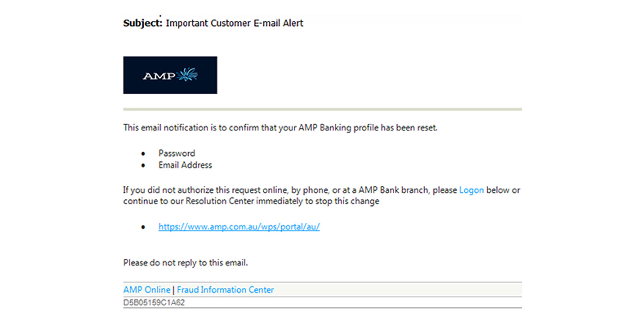Click the pipe separator between footer links
The width and height of the screenshot is (644, 325).
click(x=174, y=290)
